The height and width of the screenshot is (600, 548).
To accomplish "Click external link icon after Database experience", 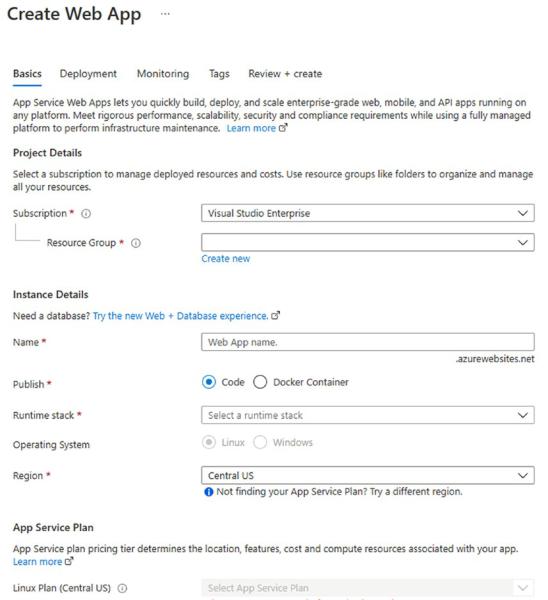I will tap(276, 316).
